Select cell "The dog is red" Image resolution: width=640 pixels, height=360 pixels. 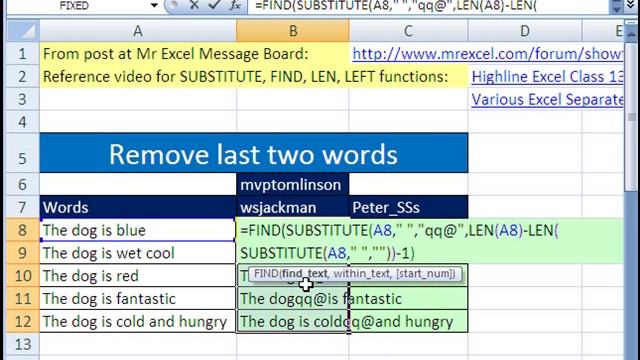pyautogui.click(x=138, y=276)
